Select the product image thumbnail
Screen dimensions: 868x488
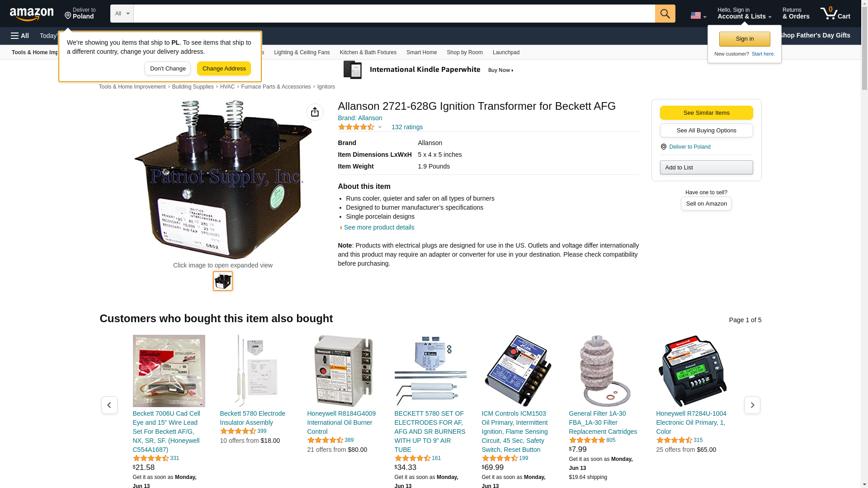(223, 281)
